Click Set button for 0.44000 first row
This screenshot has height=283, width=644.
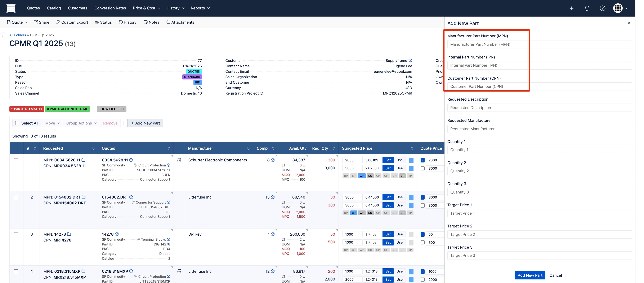[x=388, y=197]
